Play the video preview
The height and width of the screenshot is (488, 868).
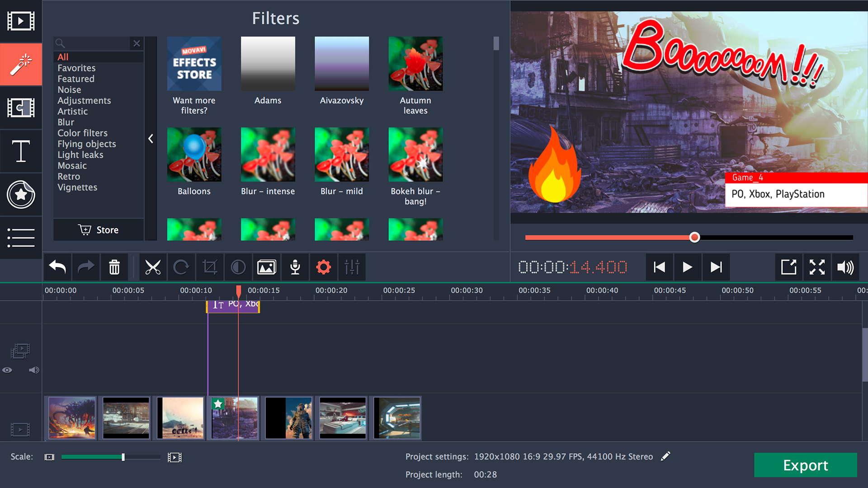click(x=687, y=267)
